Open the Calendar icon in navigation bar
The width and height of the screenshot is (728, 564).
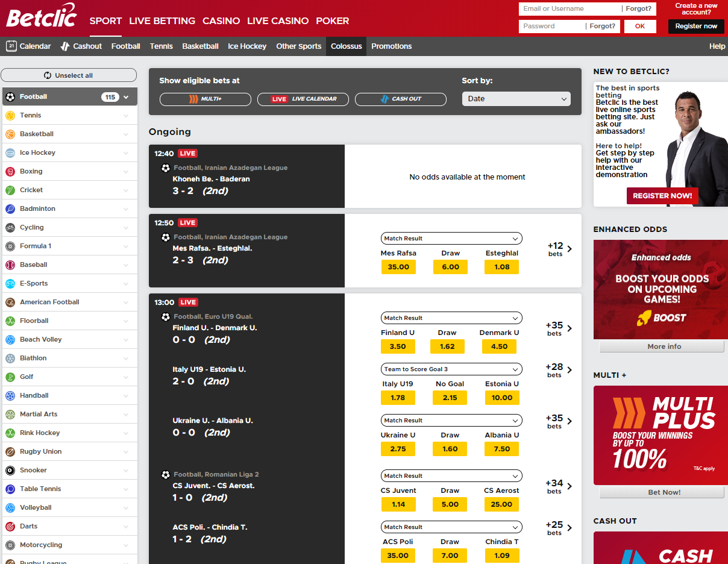point(11,46)
